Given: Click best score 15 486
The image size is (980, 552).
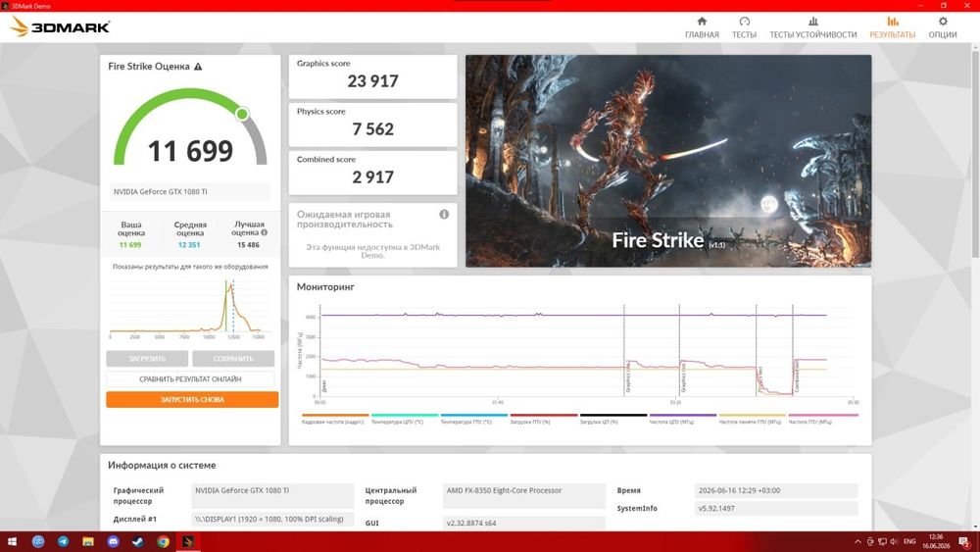Looking at the screenshot, I should (248, 245).
